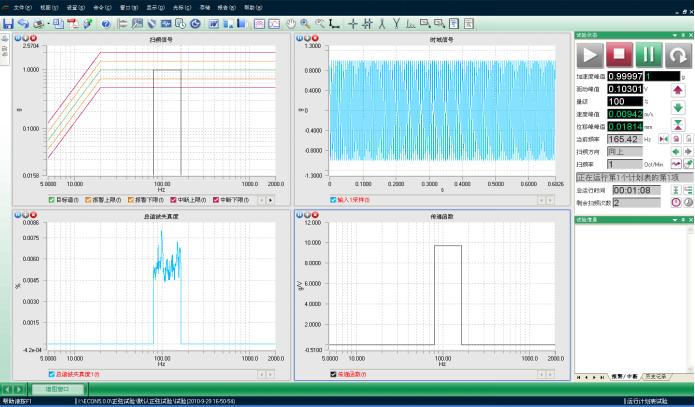Viewport: 695px width, 407px height.
Task: Toggle the blue input sample checkbox under time chart
Action: coord(333,200)
